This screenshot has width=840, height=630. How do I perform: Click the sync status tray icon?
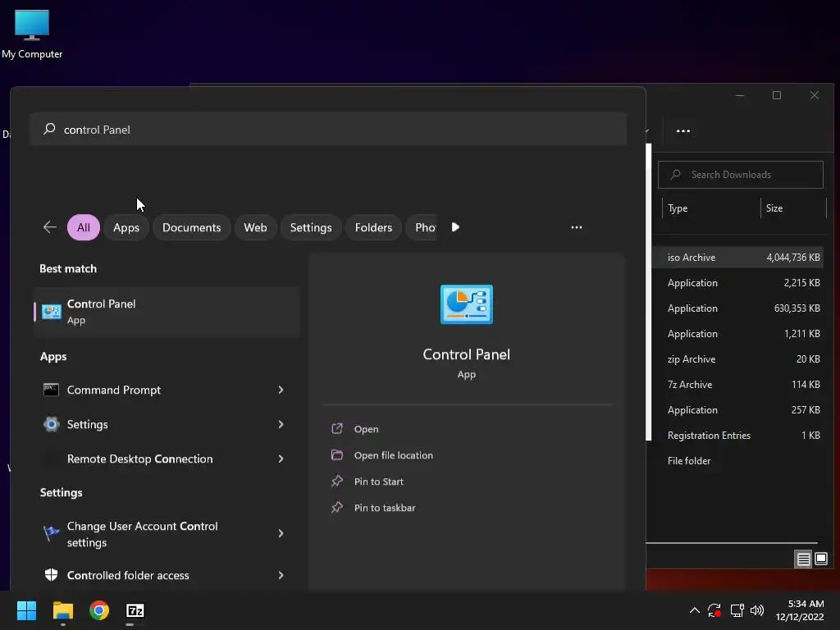click(714, 610)
